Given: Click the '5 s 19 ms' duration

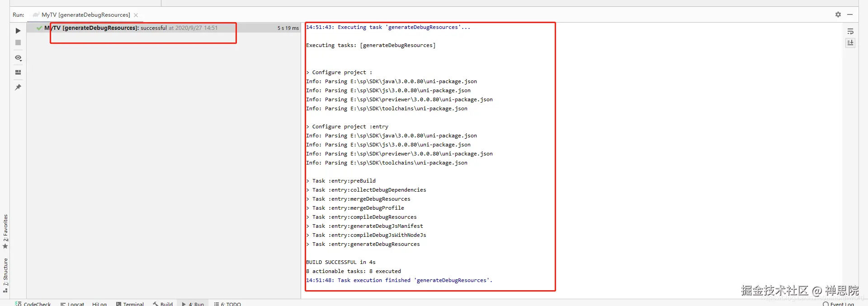Looking at the screenshot, I should pos(288,28).
